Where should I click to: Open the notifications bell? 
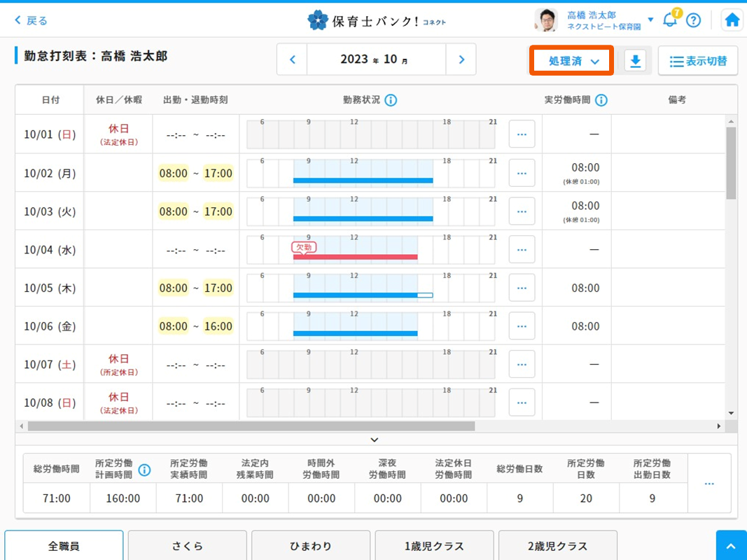pyautogui.click(x=670, y=20)
